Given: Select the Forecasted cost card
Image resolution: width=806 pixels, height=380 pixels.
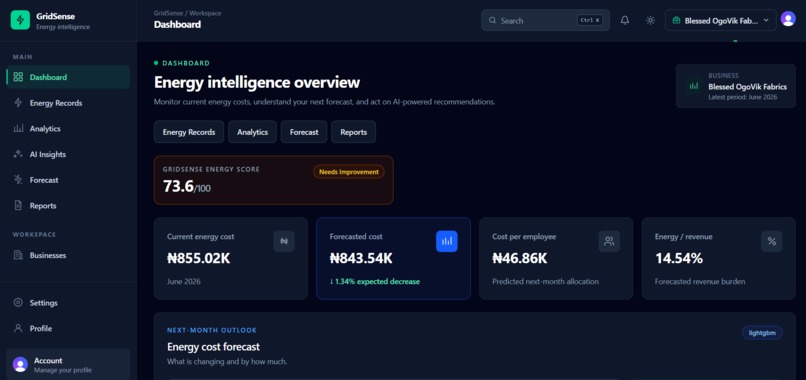Looking at the screenshot, I should (393, 258).
